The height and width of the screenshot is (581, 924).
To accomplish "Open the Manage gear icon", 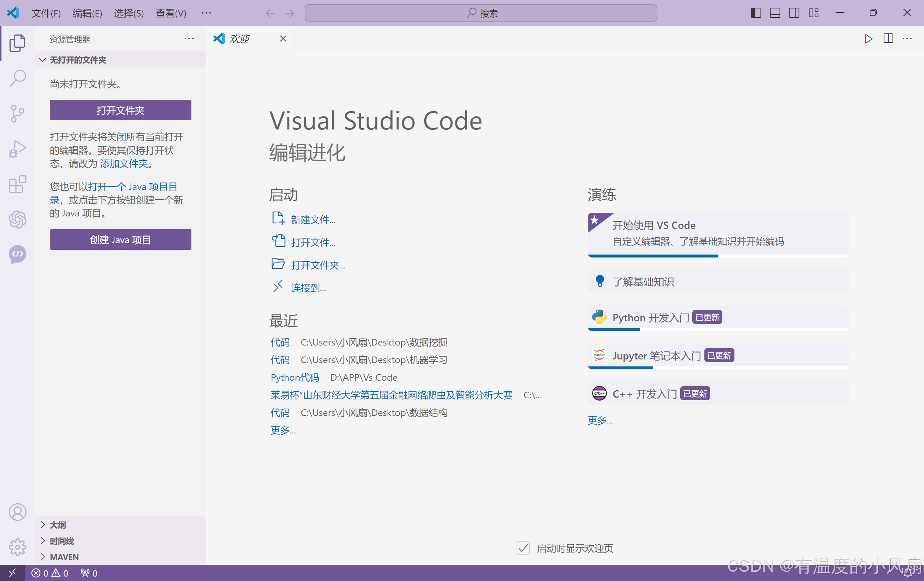I will tap(17, 547).
